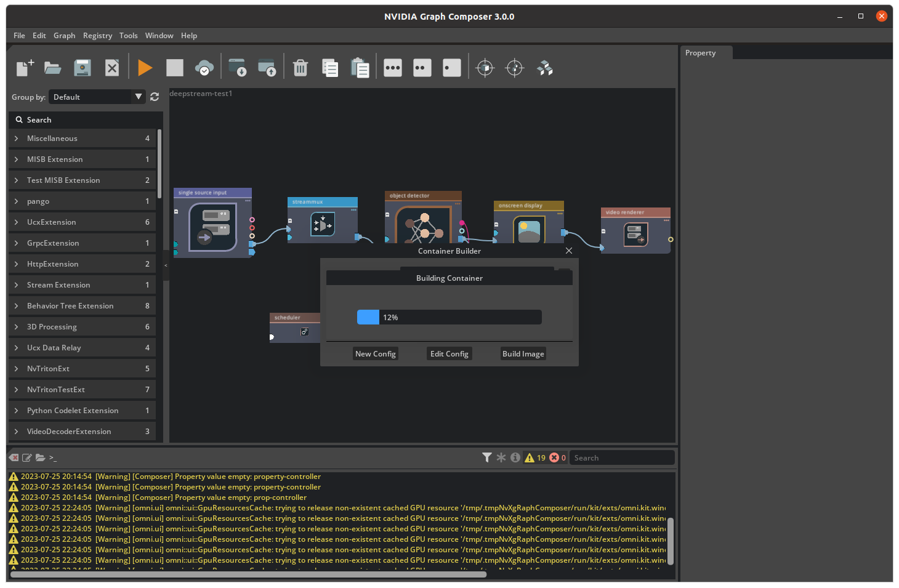Click Edit Config in Container Builder

tap(449, 354)
